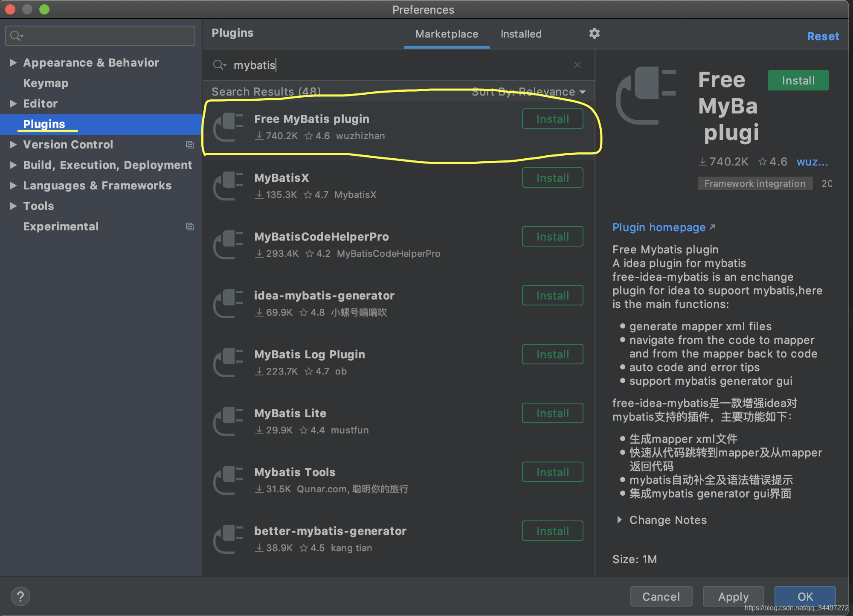
Task: Open the Plugin homepage link
Action: pyautogui.click(x=659, y=227)
